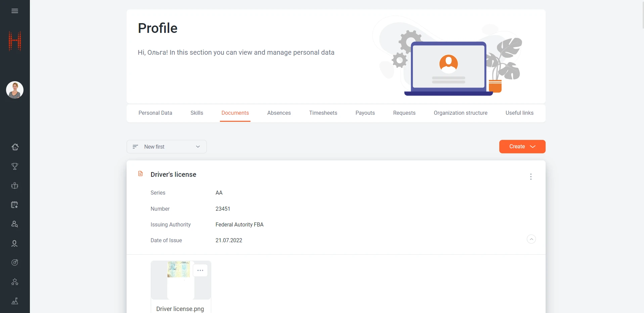Open the New first sort dropdown
The height and width of the screenshot is (313, 644).
point(167,147)
